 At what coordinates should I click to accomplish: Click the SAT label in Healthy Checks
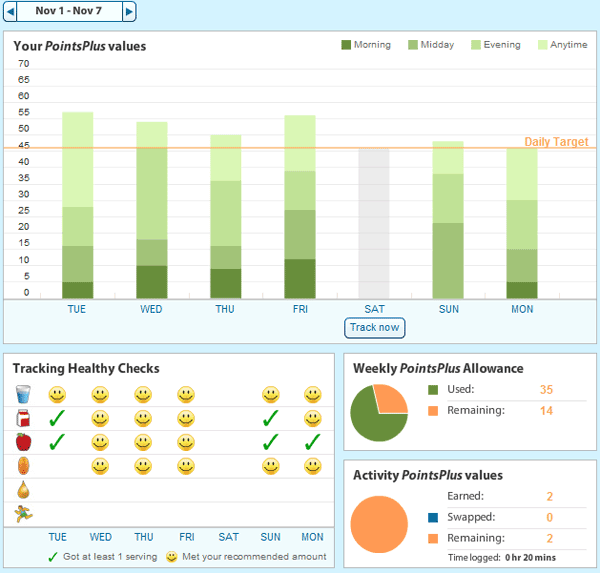(228, 537)
